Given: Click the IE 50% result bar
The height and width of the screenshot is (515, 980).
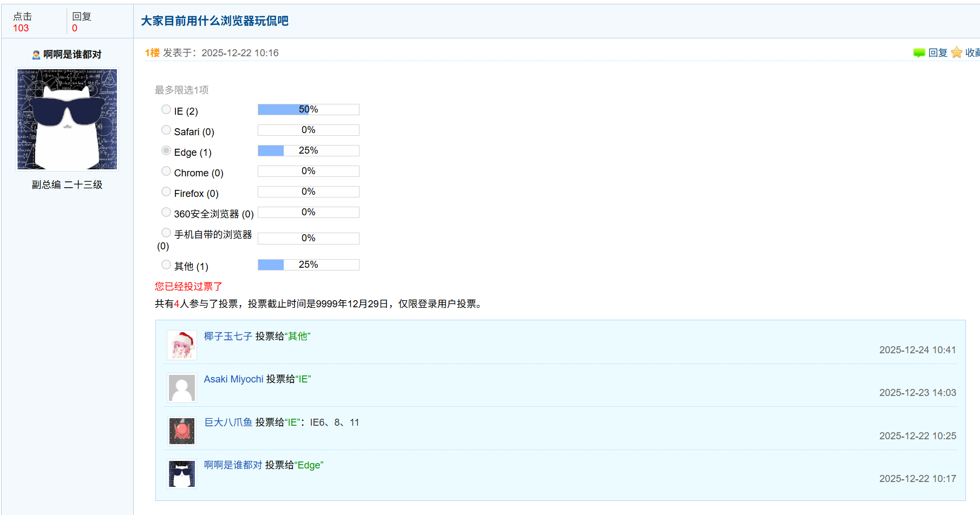Looking at the screenshot, I should (x=308, y=110).
